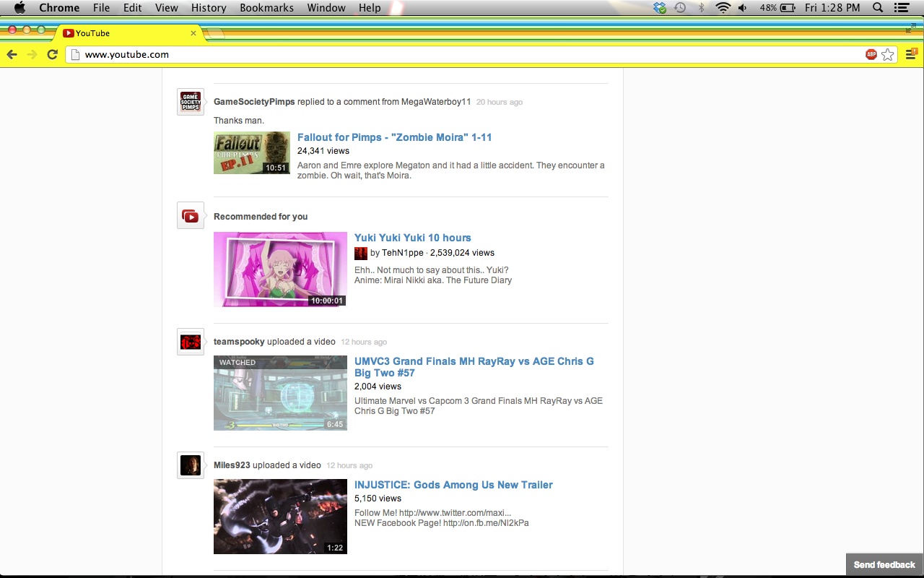Open the Chrome menu icon

(x=911, y=54)
